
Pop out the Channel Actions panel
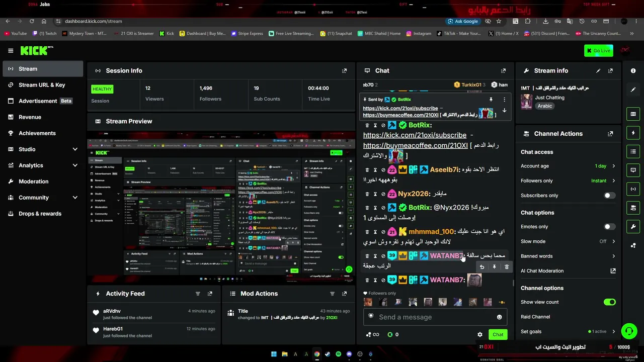pyautogui.click(x=610, y=134)
